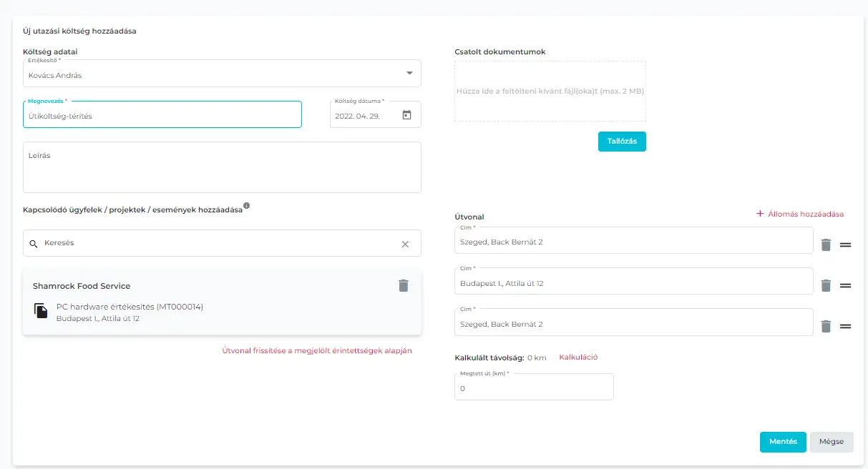Screen dimensions: 868x469
Task: Delete the last Szeged, Back Bernát 2 stop
Action: (826, 326)
